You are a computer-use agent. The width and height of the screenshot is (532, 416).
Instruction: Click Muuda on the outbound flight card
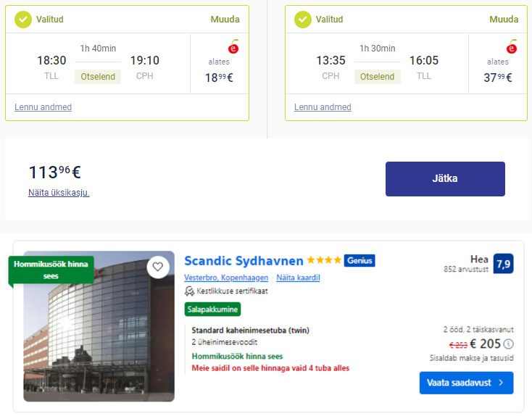click(225, 20)
